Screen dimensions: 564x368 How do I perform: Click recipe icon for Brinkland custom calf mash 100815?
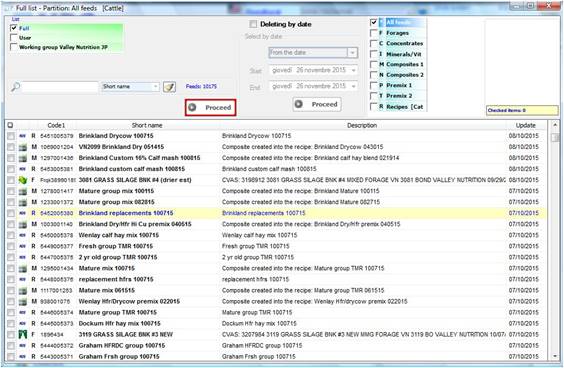click(23, 169)
